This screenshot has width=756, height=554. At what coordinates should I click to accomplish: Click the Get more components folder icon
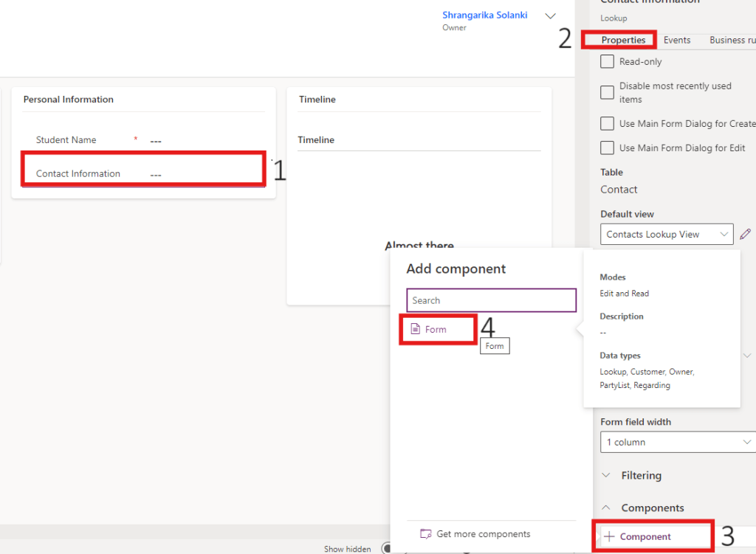(425, 534)
